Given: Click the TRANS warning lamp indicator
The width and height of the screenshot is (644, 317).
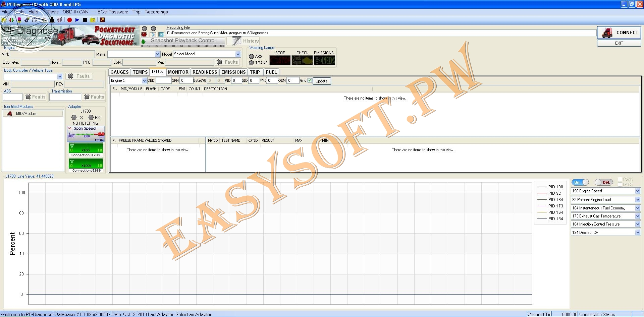Looking at the screenshot, I should point(251,63).
